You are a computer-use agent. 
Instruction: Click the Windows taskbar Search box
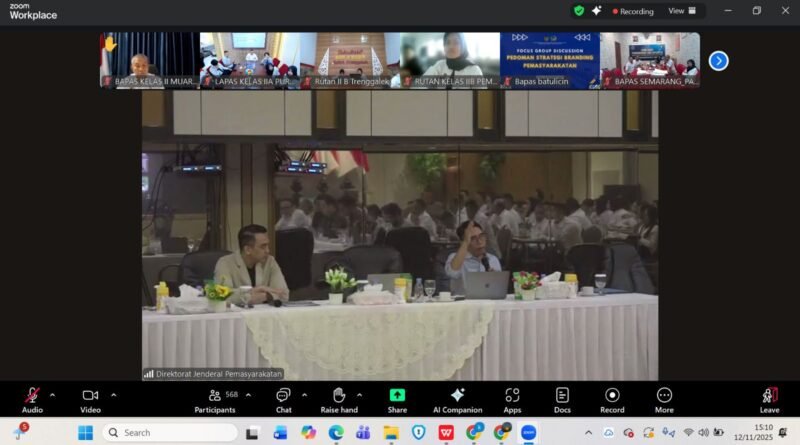point(170,432)
